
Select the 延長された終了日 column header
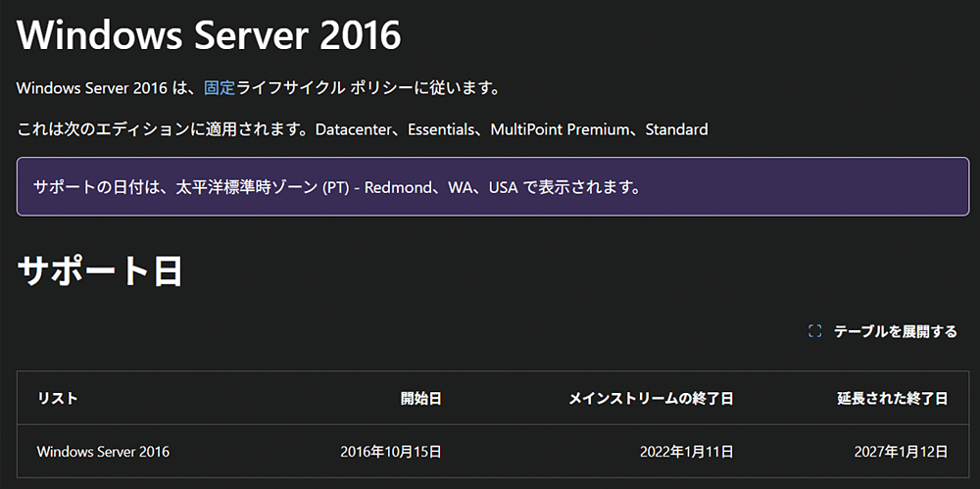tap(892, 398)
